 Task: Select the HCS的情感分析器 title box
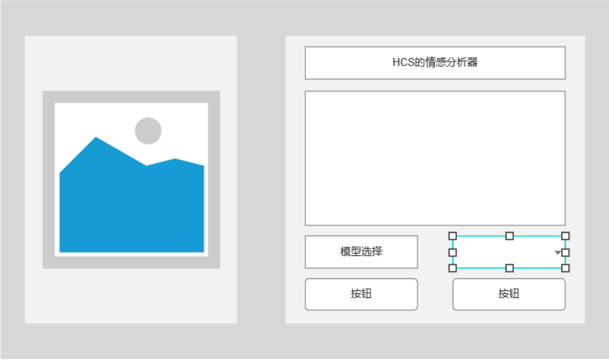(435, 63)
